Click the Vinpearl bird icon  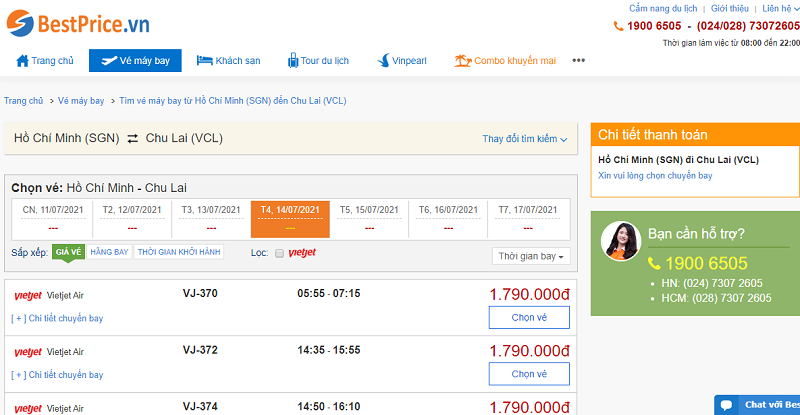[383, 61]
